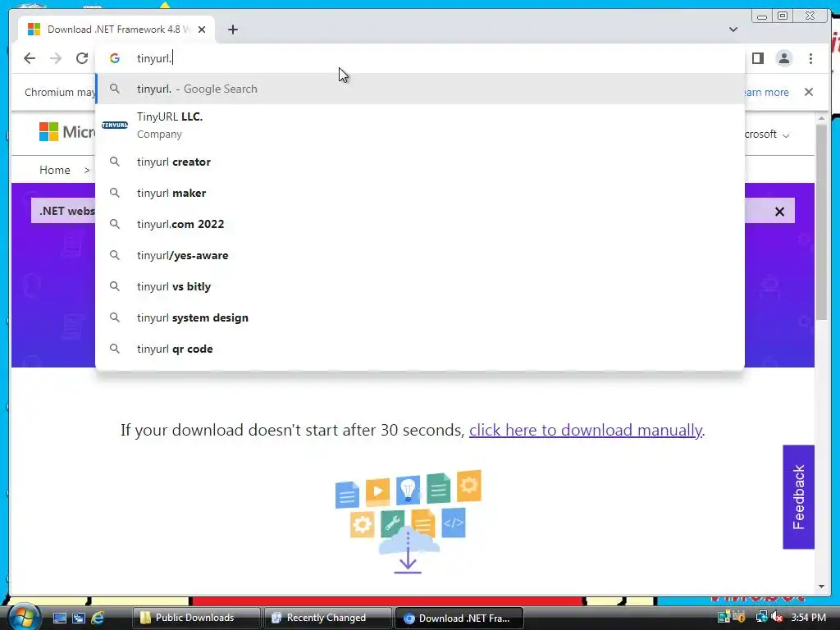840x630 pixels.
Task: Click the network icon in the system tray
Action: 761,617
